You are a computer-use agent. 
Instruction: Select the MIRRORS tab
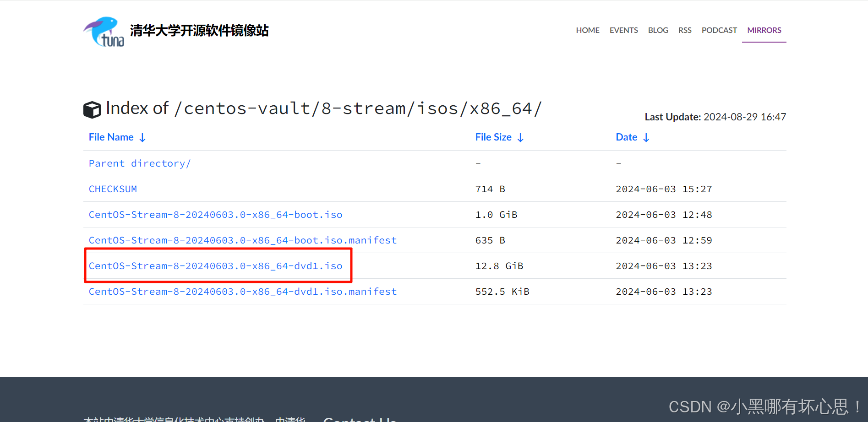point(764,30)
